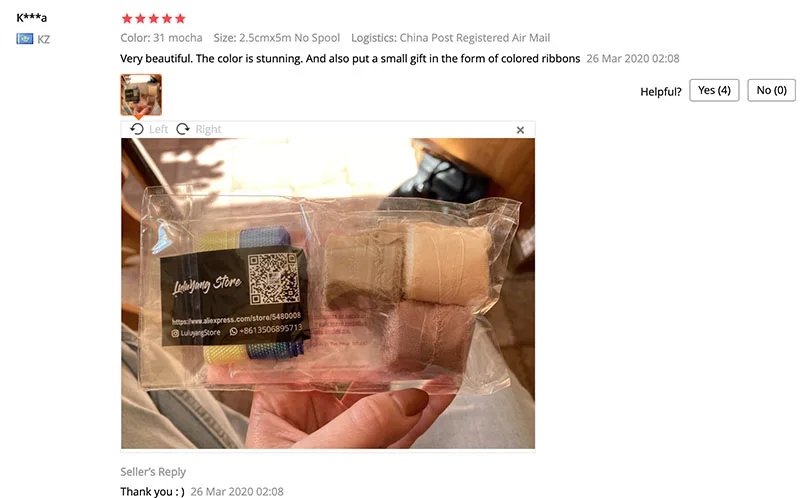This screenshot has width=800, height=498.
Task: Click the seller's 'Thank you : )' reply text
Action: coord(153,491)
